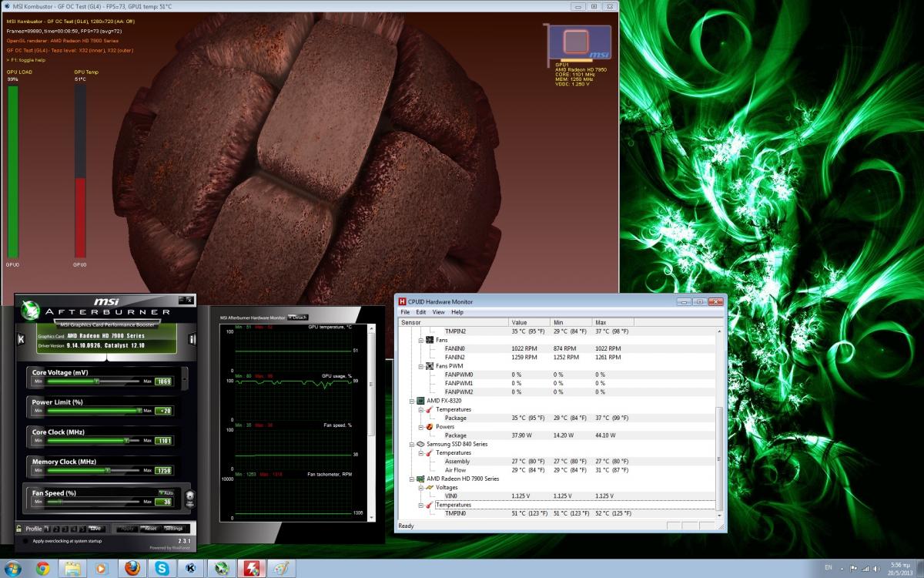
Task: Toggle Apply overclocking at system startup
Action: coord(26,540)
